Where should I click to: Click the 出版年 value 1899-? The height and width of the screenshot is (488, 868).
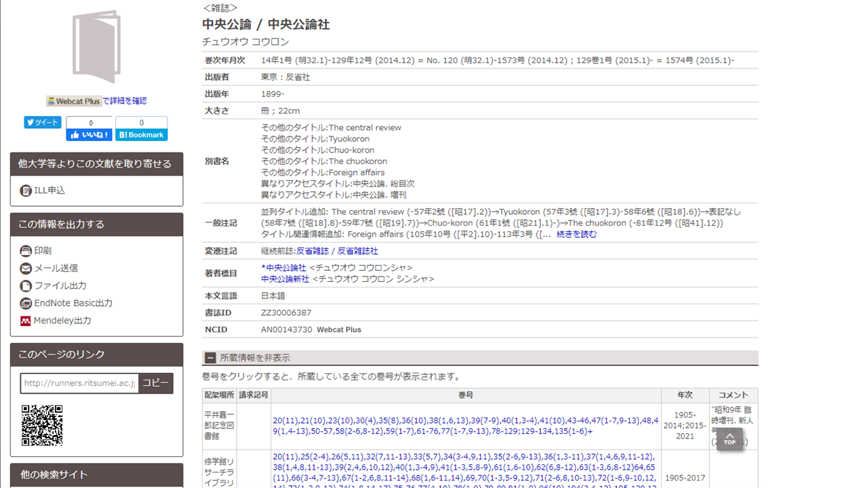pyautogui.click(x=273, y=94)
